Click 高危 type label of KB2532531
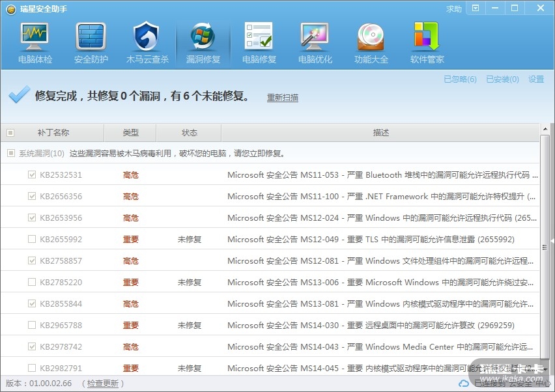This screenshot has height=392, width=555. [x=131, y=175]
